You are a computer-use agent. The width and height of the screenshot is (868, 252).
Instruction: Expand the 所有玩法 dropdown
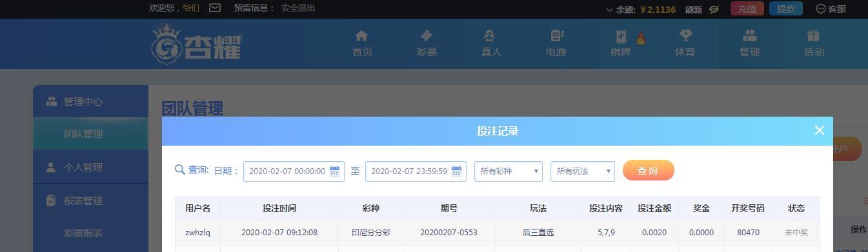583,171
